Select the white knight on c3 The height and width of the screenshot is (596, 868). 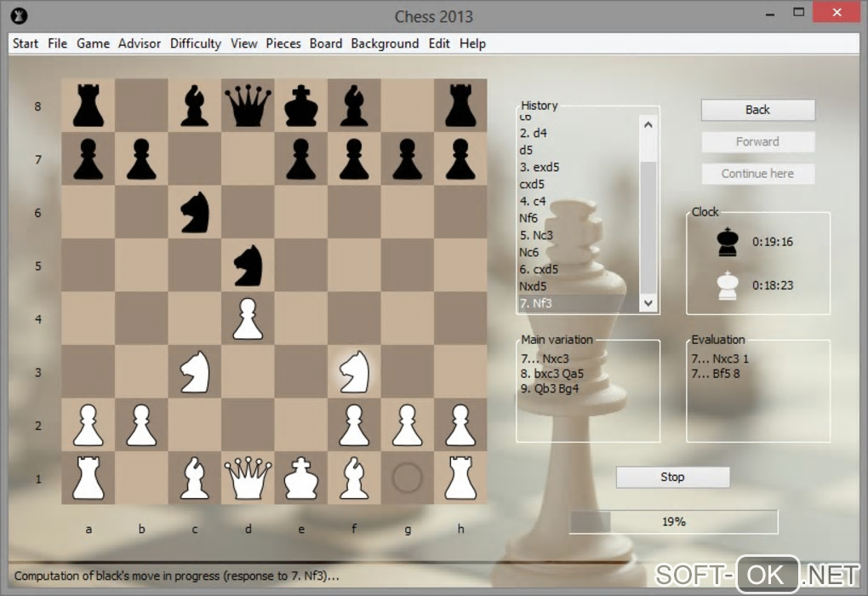point(195,372)
